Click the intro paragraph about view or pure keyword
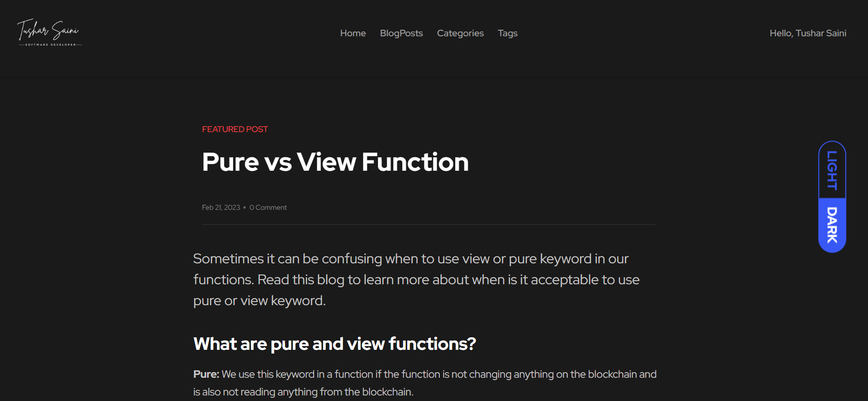868x401 pixels. (x=417, y=280)
